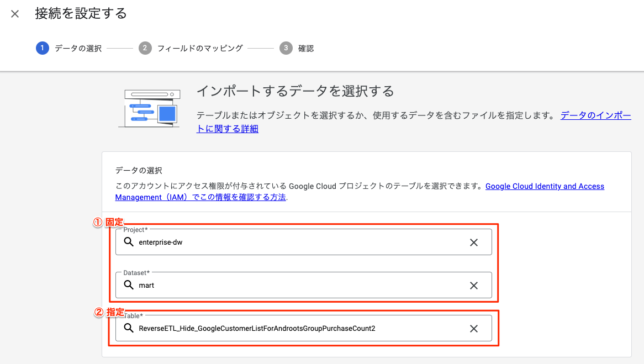Click the ① 固定 annotation label
This screenshot has height=364, width=644.
point(108,222)
